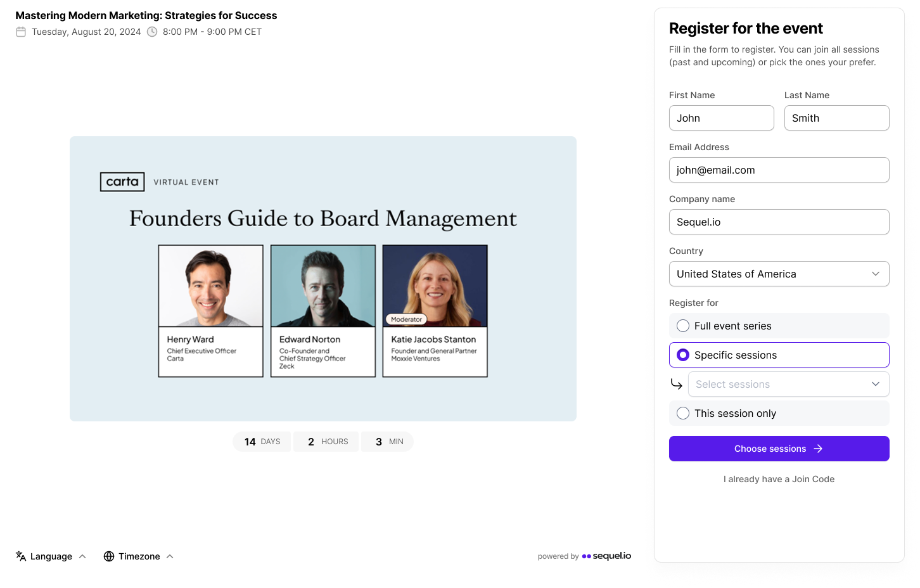The height and width of the screenshot is (588, 920).
Task: Click the Founders Guide to Board Management heading
Action: tap(323, 219)
